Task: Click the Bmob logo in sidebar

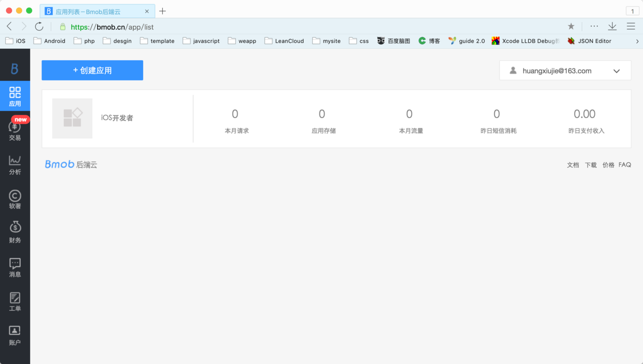Action: click(15, 68)
